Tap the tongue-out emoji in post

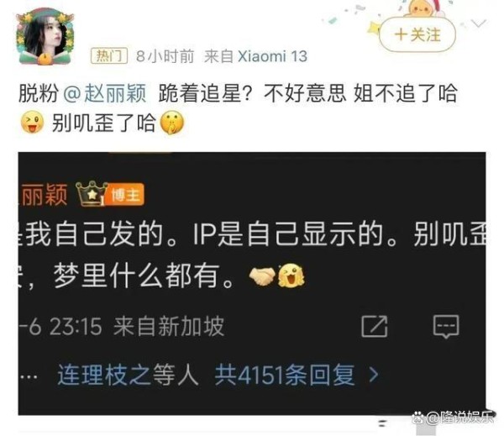32,122
